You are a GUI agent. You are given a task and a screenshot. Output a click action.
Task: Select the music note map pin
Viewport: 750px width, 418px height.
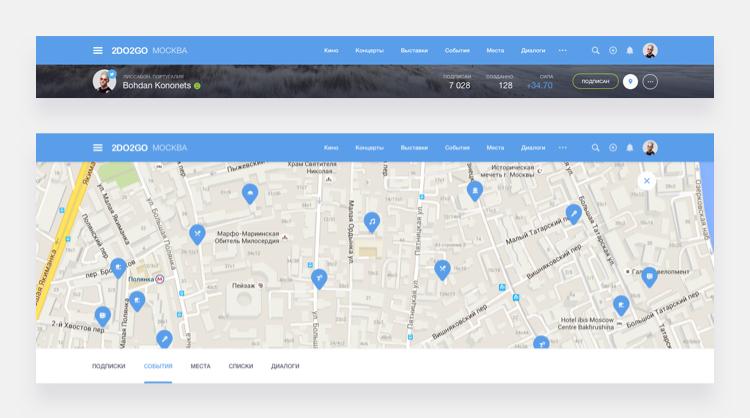pos(372,221)
